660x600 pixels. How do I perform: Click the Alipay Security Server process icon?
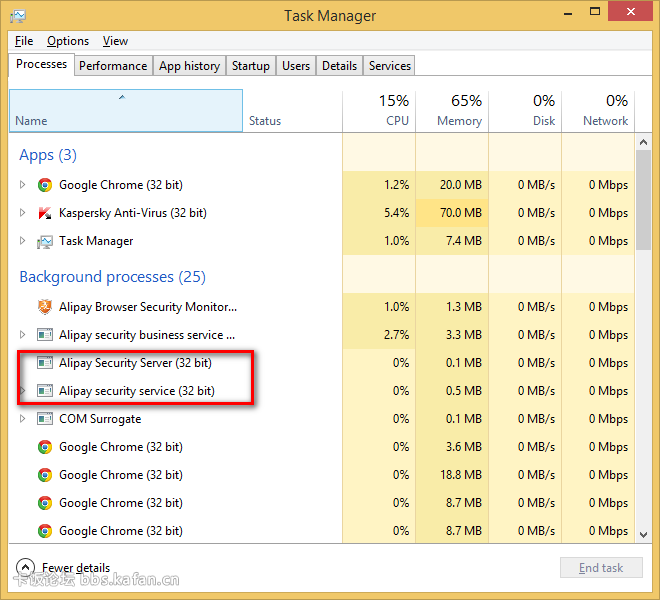pos(45,363)
